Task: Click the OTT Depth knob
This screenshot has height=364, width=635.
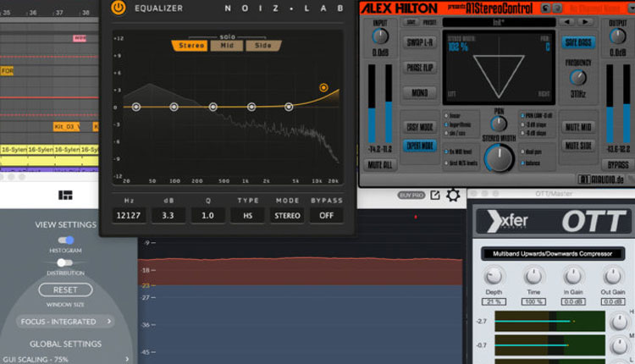Action: click(494, 277)
